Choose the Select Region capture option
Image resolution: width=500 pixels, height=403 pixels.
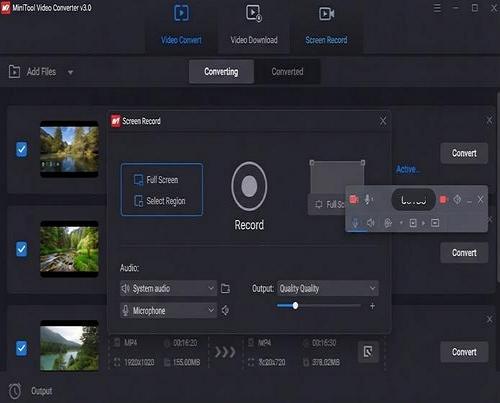click(x=159, y=201)
